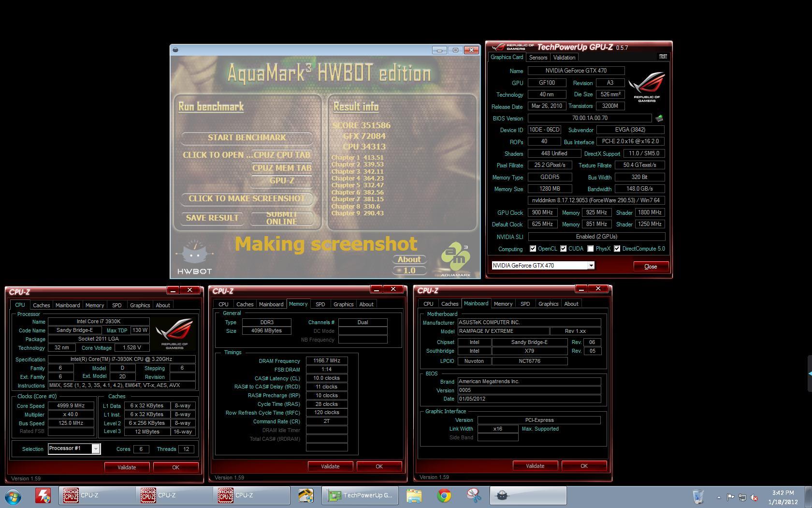Image resolution: width=812 pixels, height=508 pixels.
Task: Open the SPD tab in the CPU-Z Memory window
Action: tap(320, 304)
